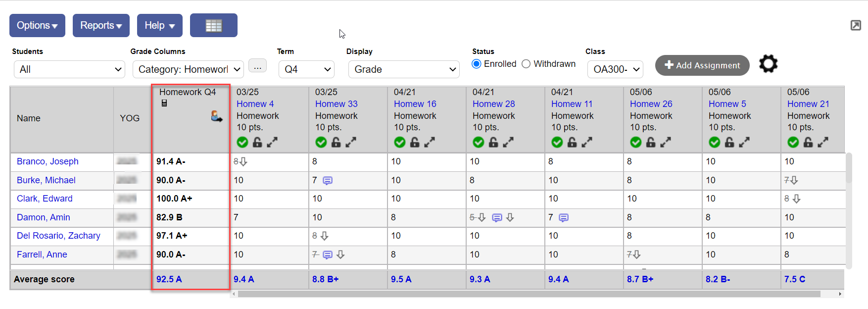Open comment on Farrell's Homew 33 score
Viewport: 868px width, 309px height.
[328, 255]
